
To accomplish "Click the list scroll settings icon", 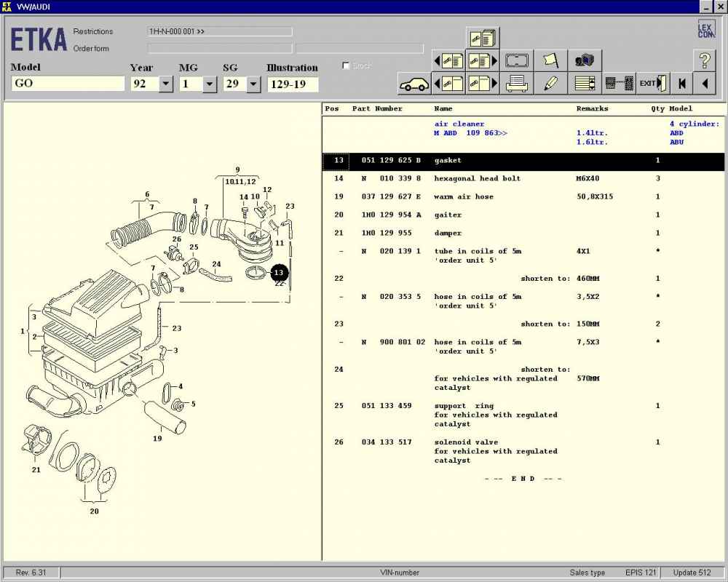I will pyautogui.click(x=585, y=84).
